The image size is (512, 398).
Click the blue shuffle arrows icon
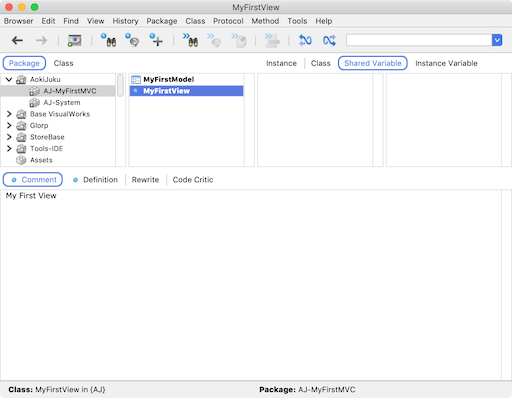coord(329,41)
